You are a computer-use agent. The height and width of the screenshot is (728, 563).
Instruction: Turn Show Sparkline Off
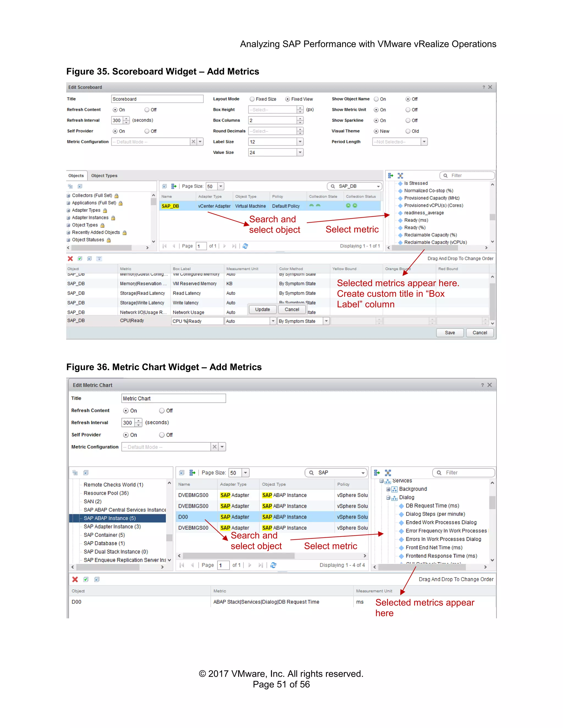[x=408, y=120]
